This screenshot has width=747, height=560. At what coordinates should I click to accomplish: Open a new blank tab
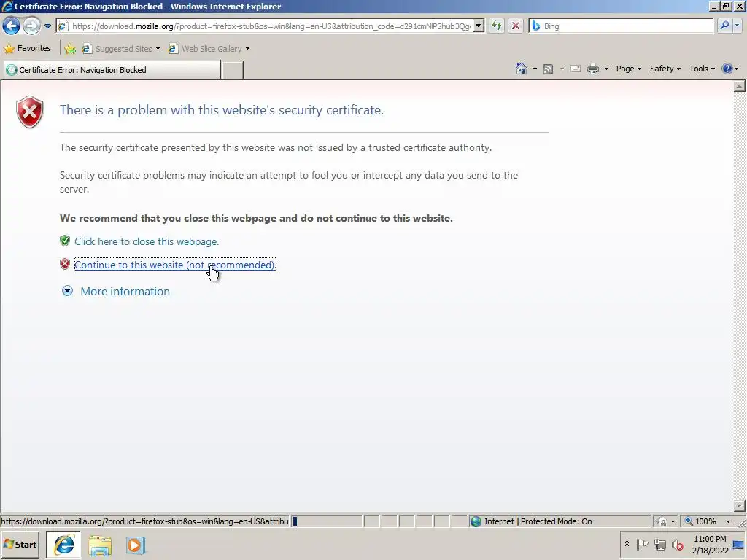point(233,70)
